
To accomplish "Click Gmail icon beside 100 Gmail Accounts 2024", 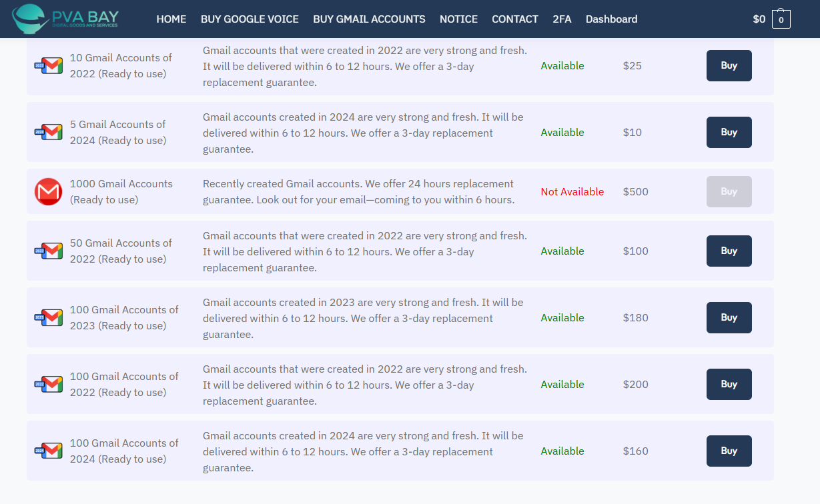I will pos(48,451).
